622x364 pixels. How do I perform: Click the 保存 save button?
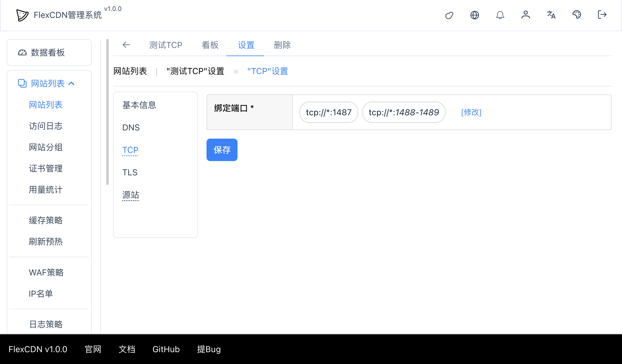tap(222, 150)
